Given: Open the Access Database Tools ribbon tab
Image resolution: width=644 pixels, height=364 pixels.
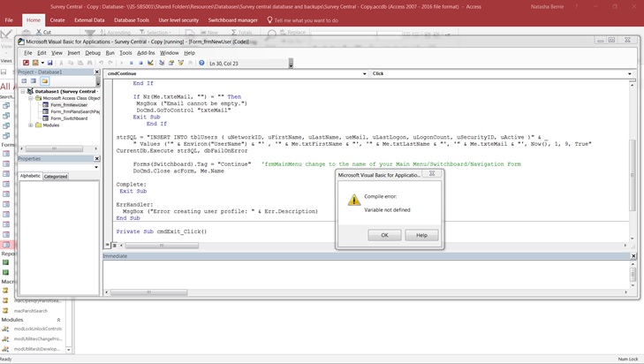Looking at the screenshot, I should (132, 20).
